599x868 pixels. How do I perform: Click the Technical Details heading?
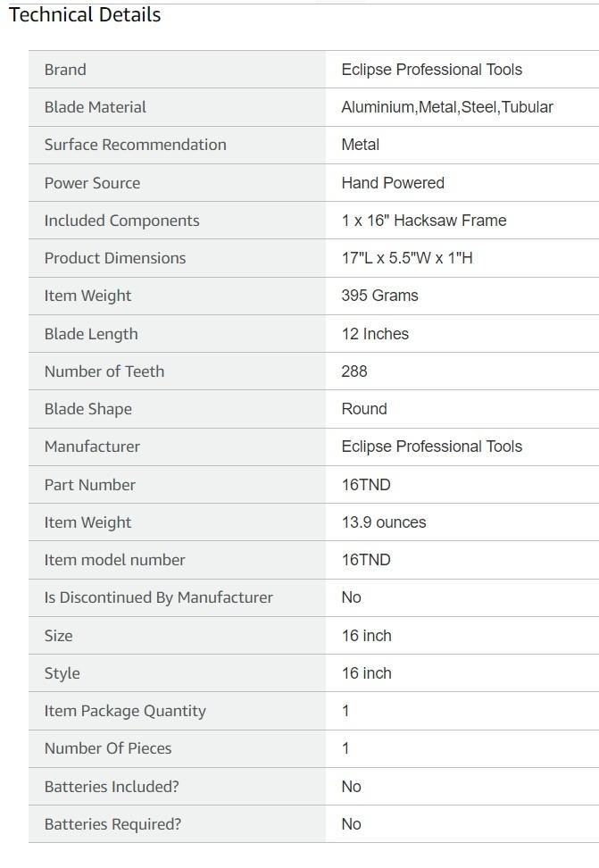[85, 15]
